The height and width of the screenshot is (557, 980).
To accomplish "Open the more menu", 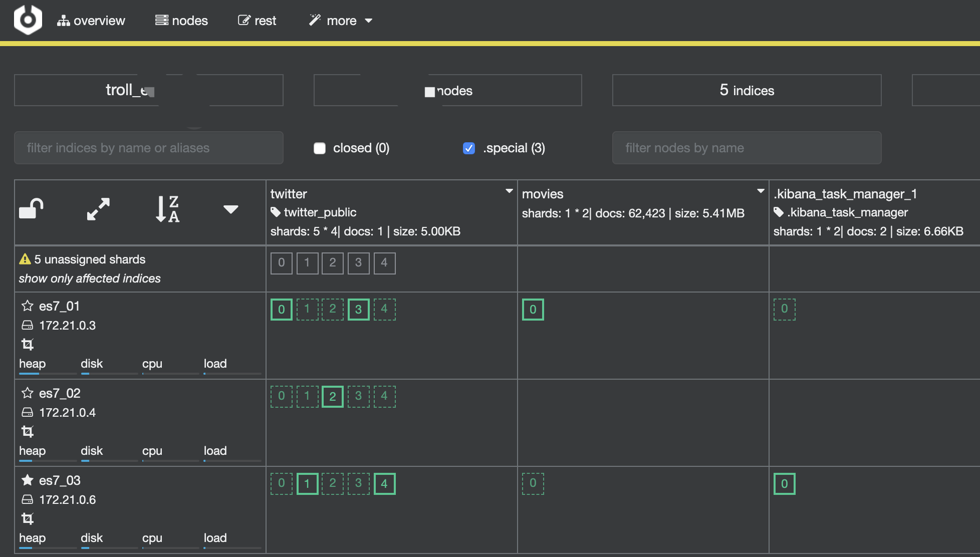I will (x=340, y=21).
